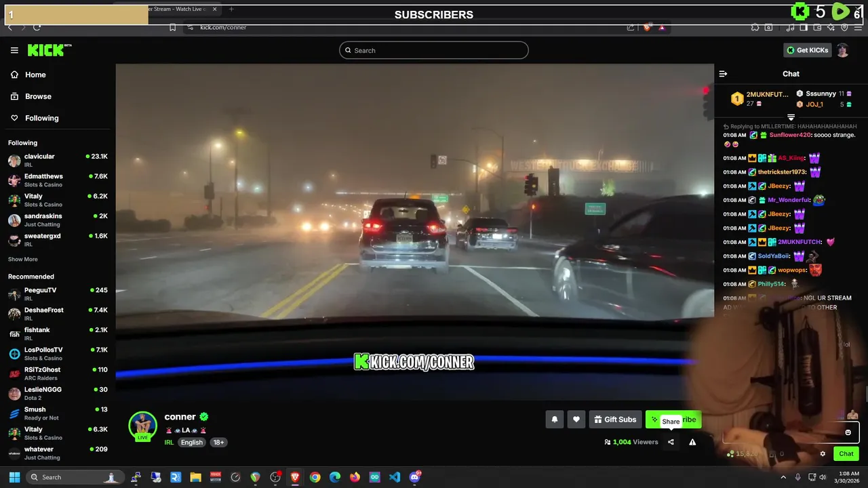Open sweatergxd channel in Following list
The width and height of the screenshot is (868, 488).
(x=58, y=239)
